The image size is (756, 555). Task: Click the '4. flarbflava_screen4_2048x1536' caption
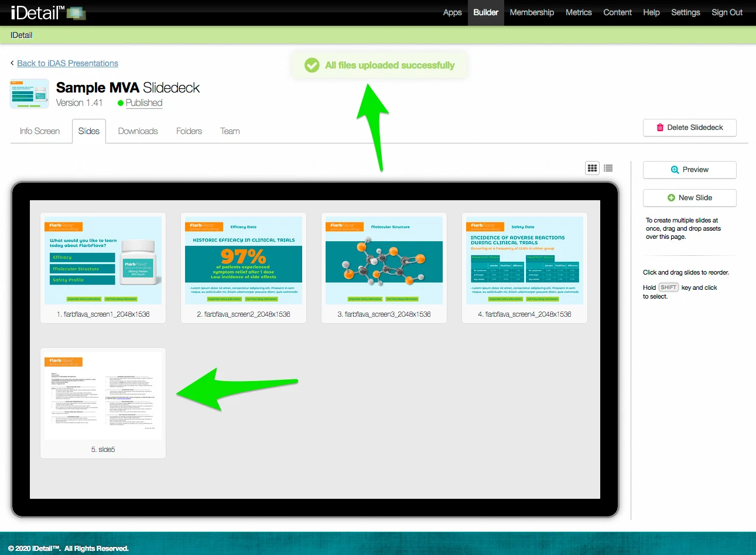pos(525,314)
